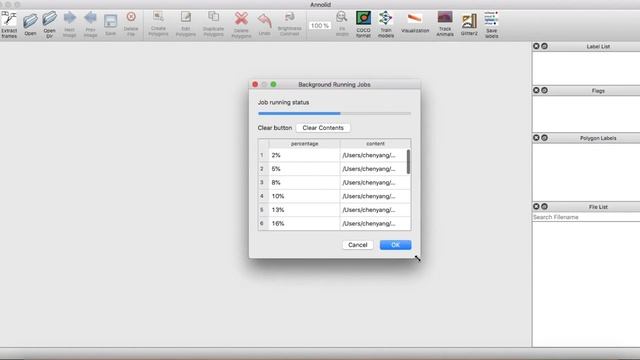Select the 2% percentage cell
Screen dimensions: 640x360
click(x=304, y=155)
